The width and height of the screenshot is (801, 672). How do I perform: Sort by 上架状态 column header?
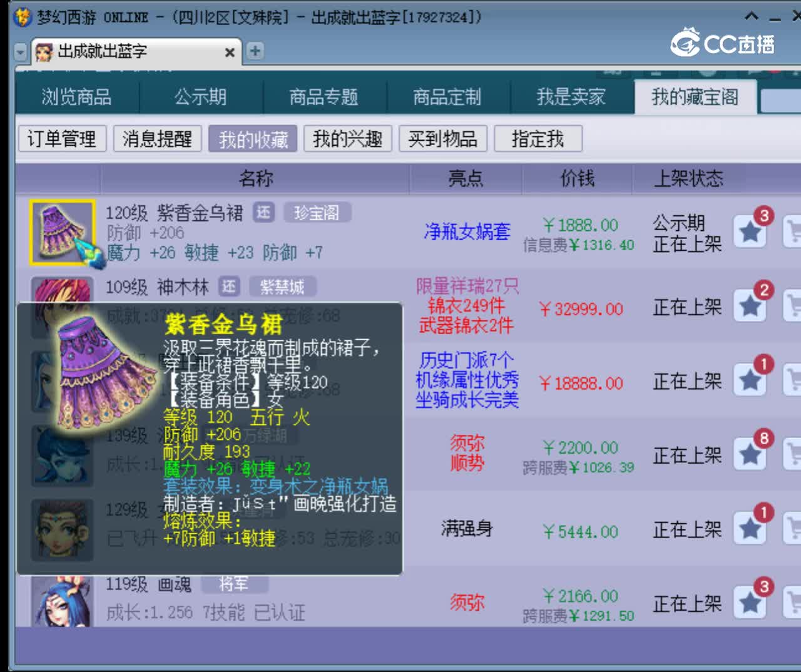pyautogui.click(x=688, y=179)
